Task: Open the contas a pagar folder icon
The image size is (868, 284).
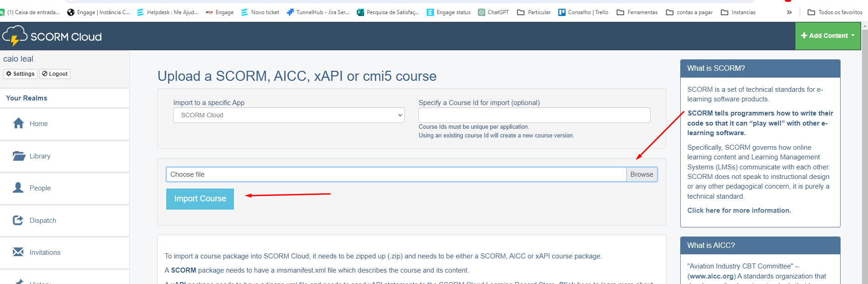Action: 670,12
